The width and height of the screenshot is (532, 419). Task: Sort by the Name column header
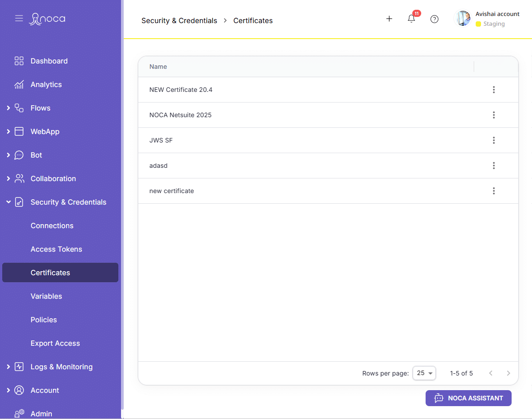point(158,67)
